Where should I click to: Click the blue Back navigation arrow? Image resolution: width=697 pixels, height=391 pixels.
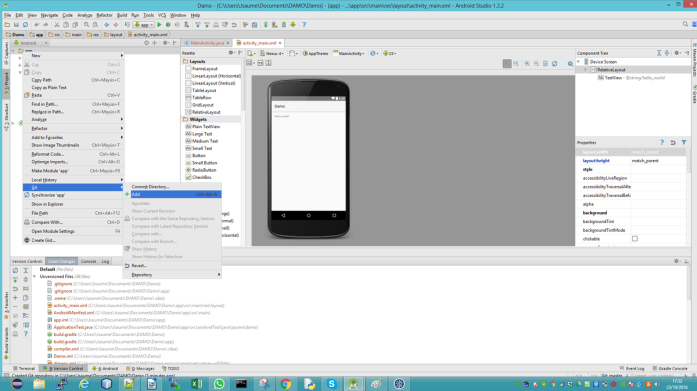pyautogui.click(x=107, y=25)
